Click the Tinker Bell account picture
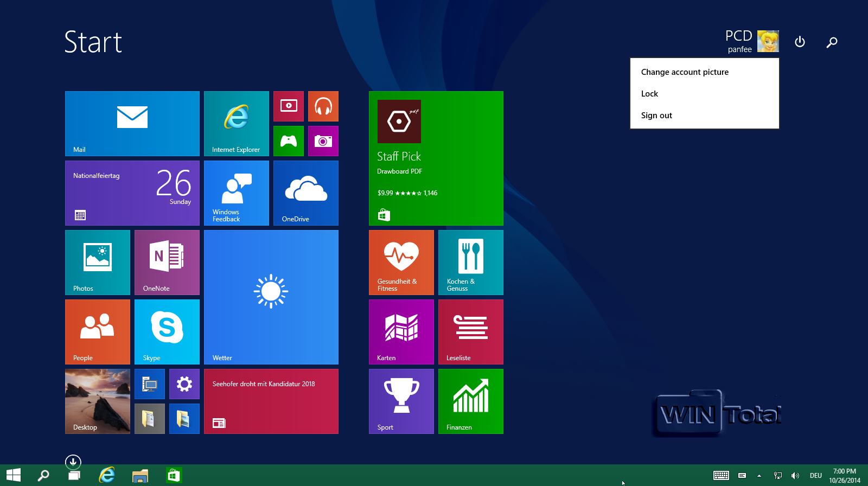The width and height of the screenshot is (868, 486). (768, 41)
